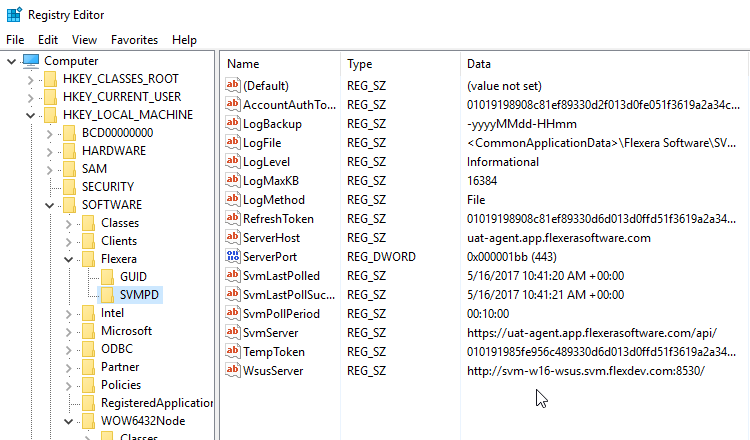Expand the HKEY_CLASSES_ROOT node

pyautogui.click(x=30, y=79)
